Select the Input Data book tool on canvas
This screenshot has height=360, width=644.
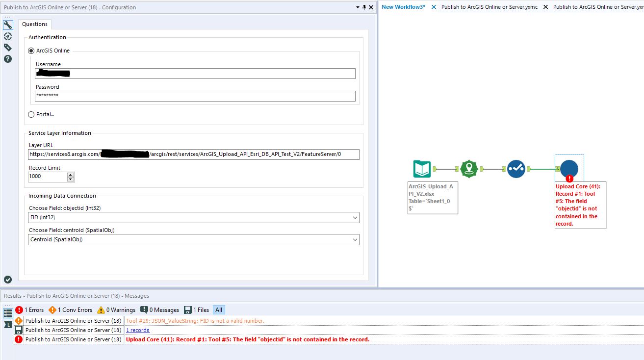tap(422, 169)
